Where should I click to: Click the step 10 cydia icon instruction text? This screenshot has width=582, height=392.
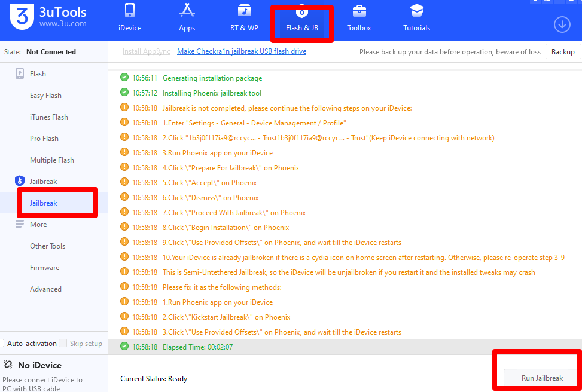[x=364, y=258]
